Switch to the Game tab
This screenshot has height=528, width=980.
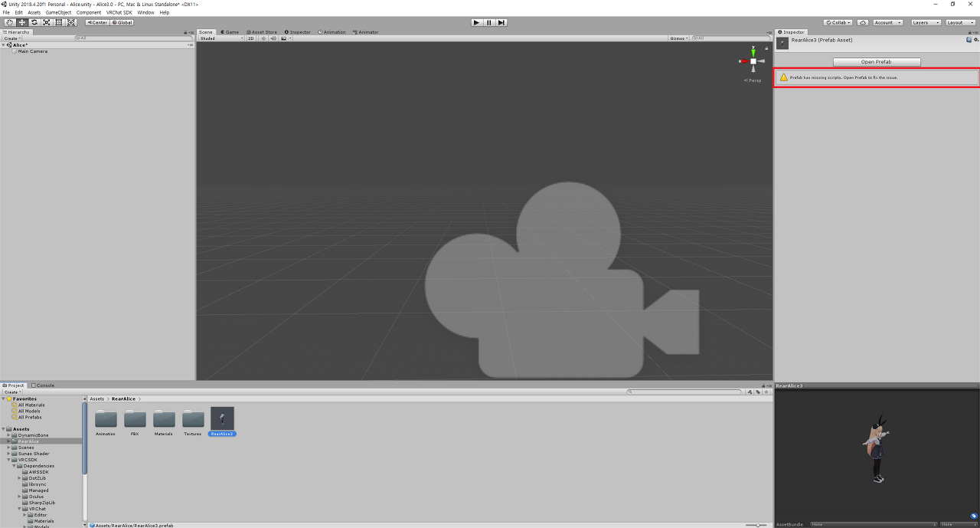pos(229,31)
